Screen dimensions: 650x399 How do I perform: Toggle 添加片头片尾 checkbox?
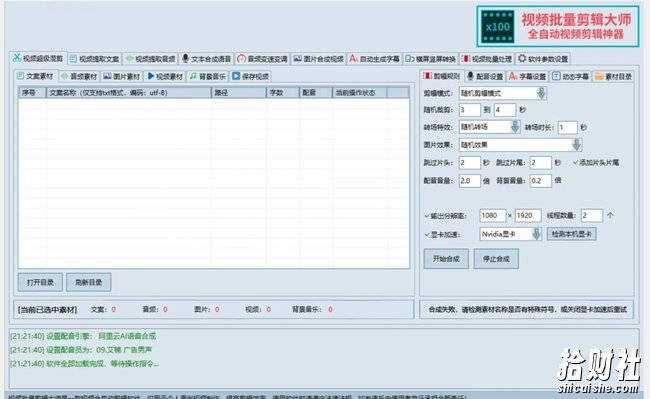coord(596,162)
